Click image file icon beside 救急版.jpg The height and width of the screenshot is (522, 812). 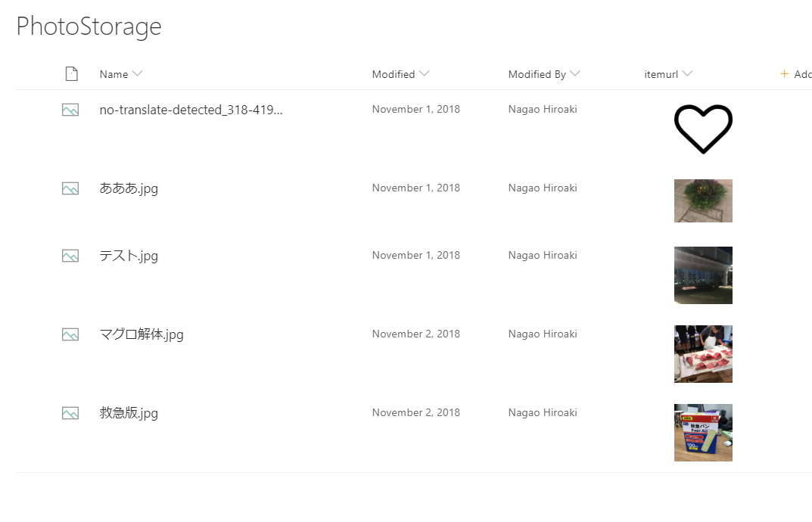click(x=70, y=414)
